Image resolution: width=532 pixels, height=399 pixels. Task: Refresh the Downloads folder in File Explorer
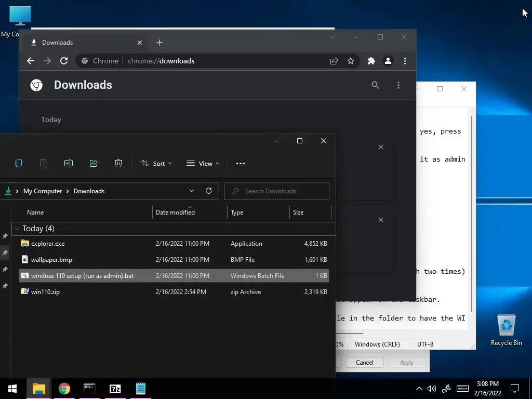tap(209, 191)
